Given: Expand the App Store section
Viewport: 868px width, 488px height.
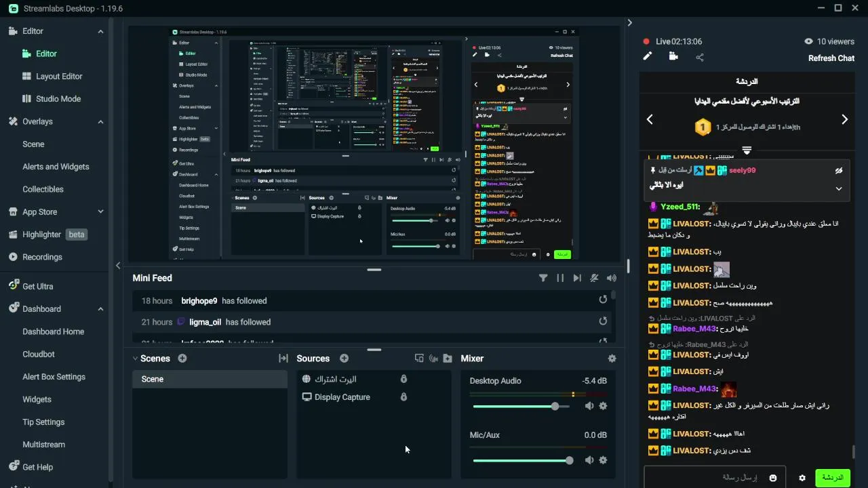Looking at the screenshot, I should (x=100, y=212).
